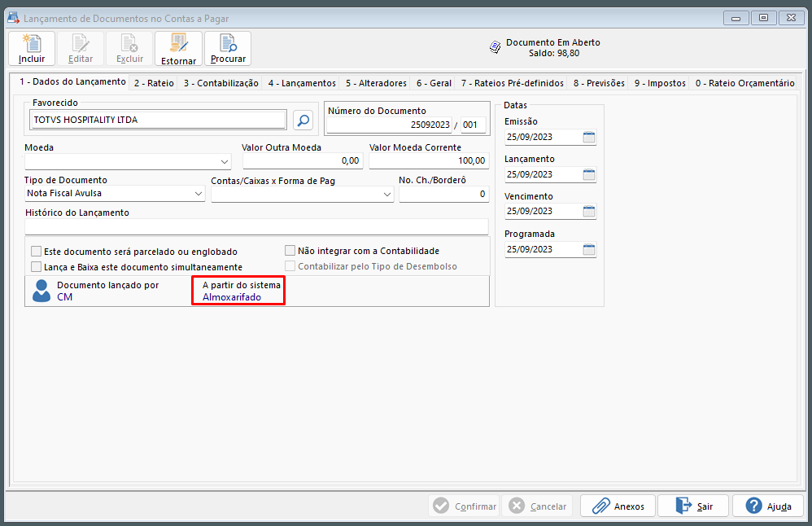Search Favorecido with the magnifier icon
Image resolution: width=812 pixels, height=526 pixels.
[303, 121]
